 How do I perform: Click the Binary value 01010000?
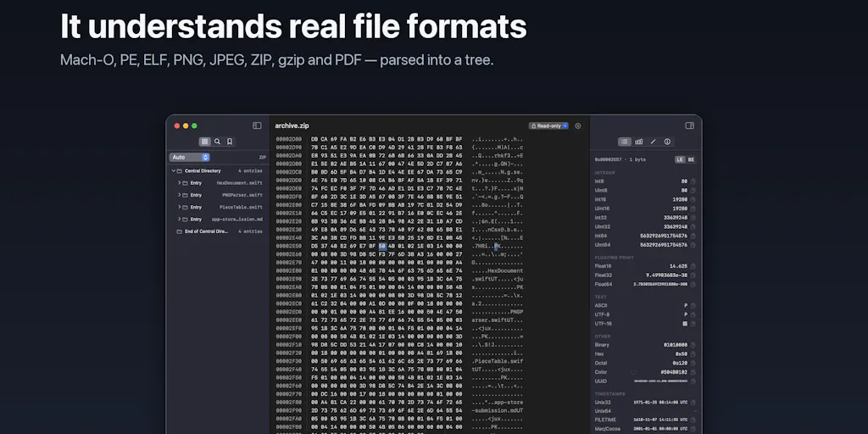pyautogui.click(x=676, y=345)
